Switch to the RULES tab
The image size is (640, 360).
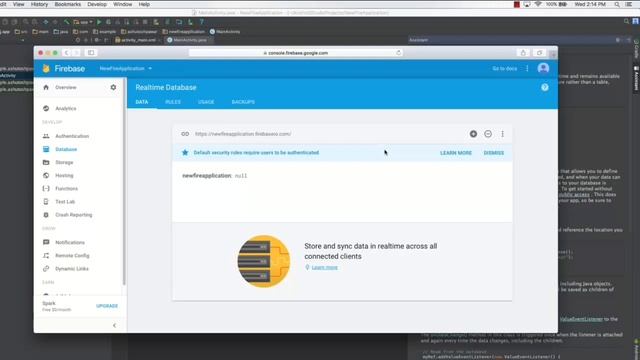(x=173, y=102)
